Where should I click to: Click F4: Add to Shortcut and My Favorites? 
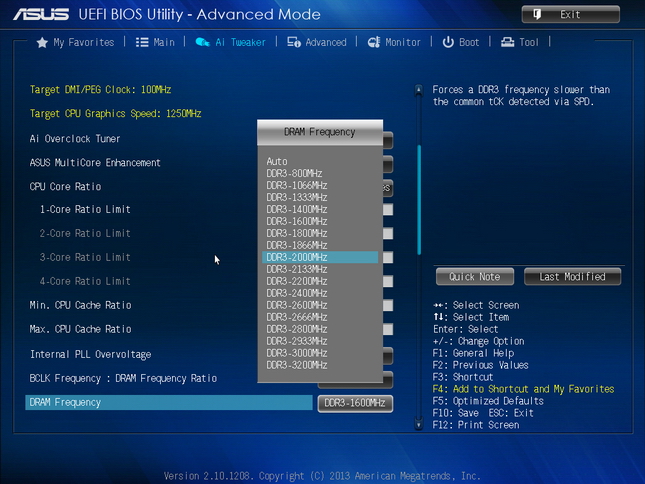click(x=523, y=389)
